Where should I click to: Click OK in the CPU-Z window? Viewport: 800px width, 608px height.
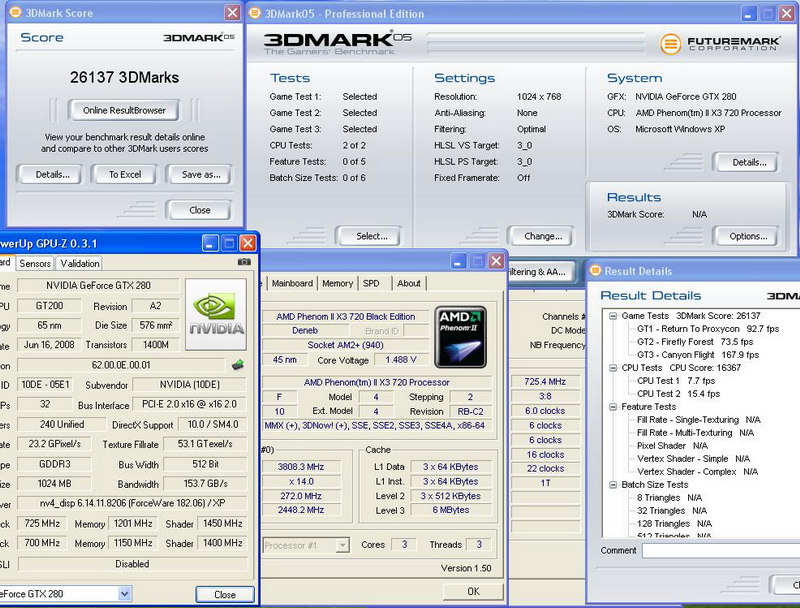tap(473, 591)
